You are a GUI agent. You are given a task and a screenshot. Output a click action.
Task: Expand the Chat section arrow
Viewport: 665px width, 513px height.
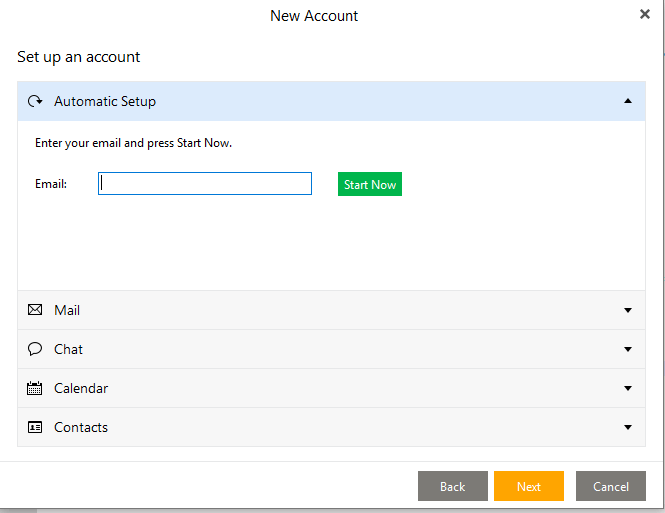[x=628, y=349]
